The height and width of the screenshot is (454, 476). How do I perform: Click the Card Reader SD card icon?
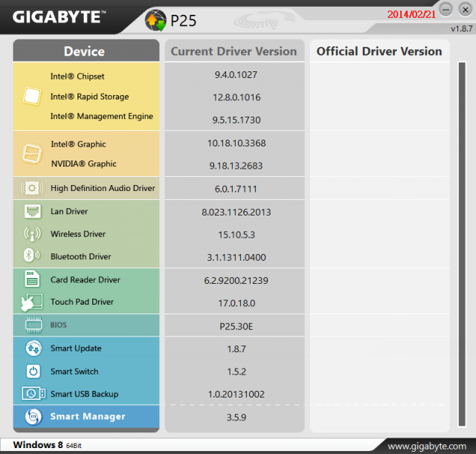(x=32, y=279)
